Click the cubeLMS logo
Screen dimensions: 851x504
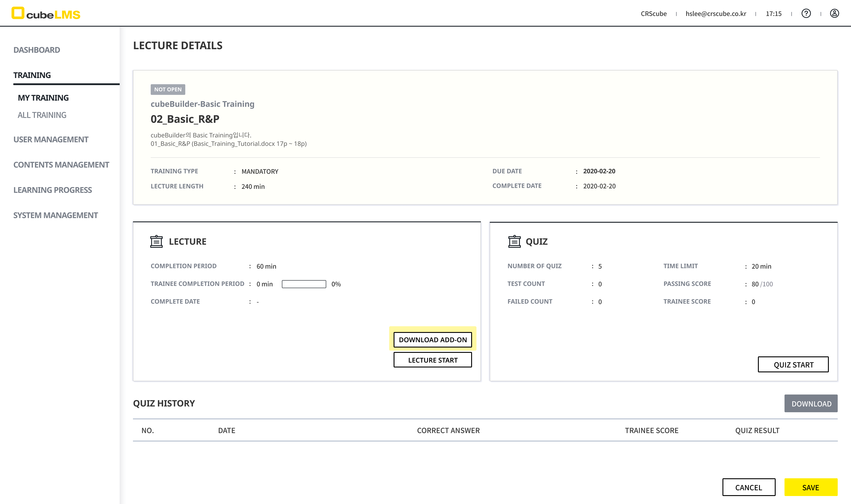(46, 14)
